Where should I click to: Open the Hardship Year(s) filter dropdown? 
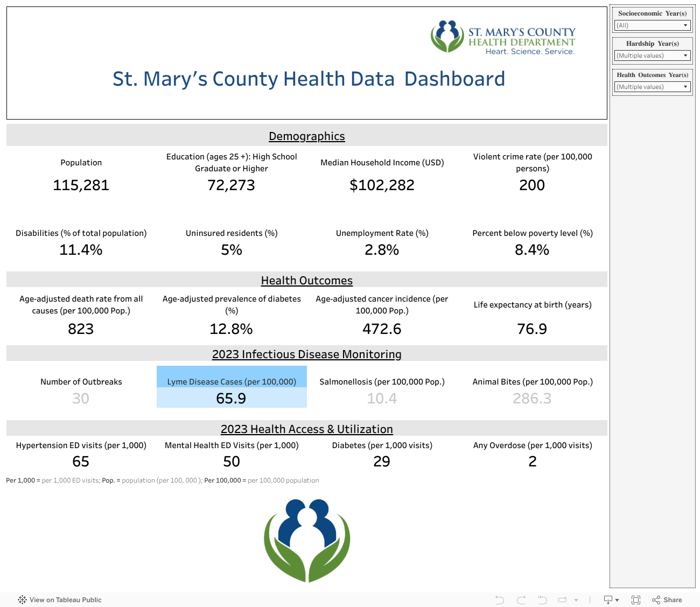(652, 55)
